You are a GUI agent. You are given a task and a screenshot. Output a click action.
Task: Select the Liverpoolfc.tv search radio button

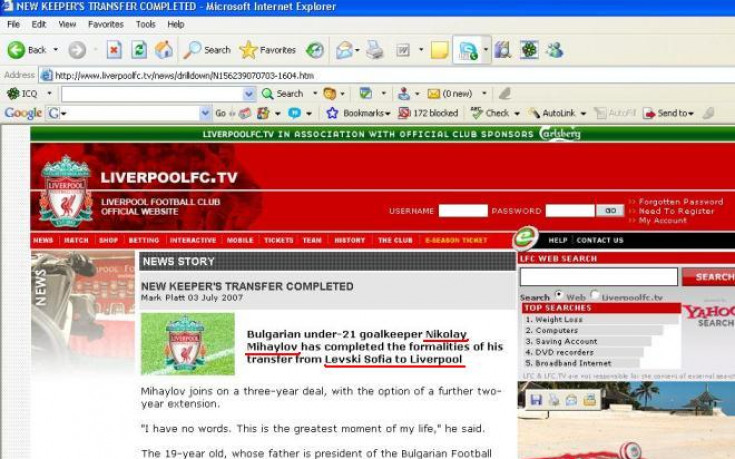tap(594, 295)
